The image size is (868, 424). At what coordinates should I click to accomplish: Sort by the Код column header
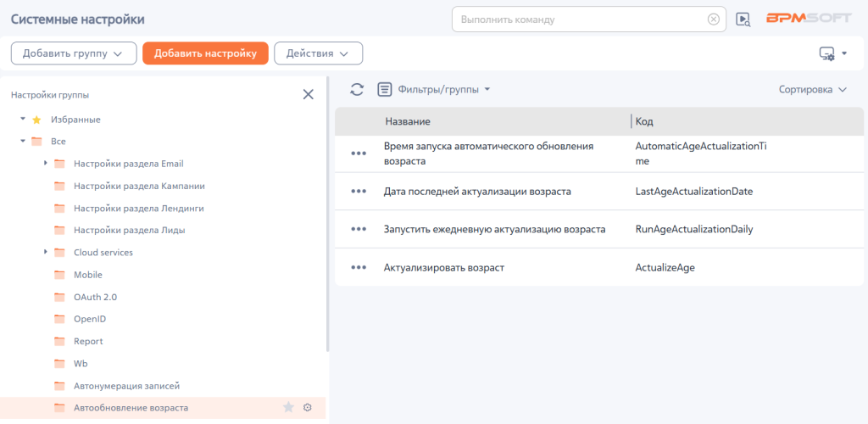point(644,121)
